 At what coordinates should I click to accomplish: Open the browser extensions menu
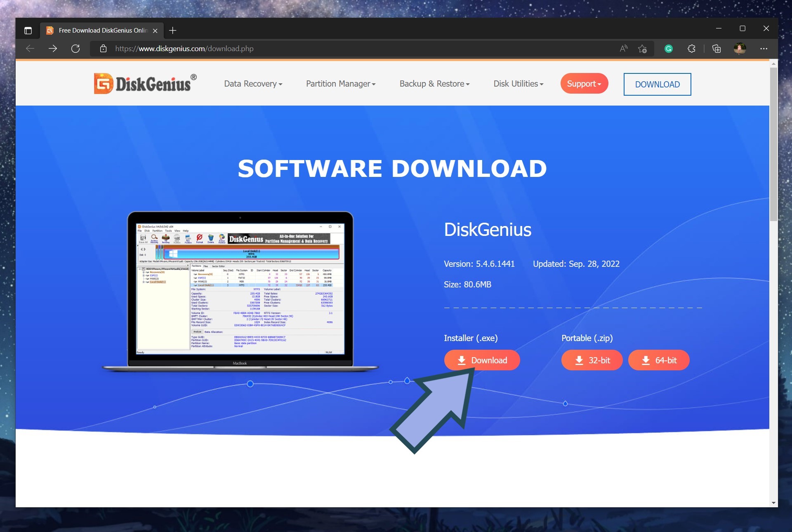point(692,49)
